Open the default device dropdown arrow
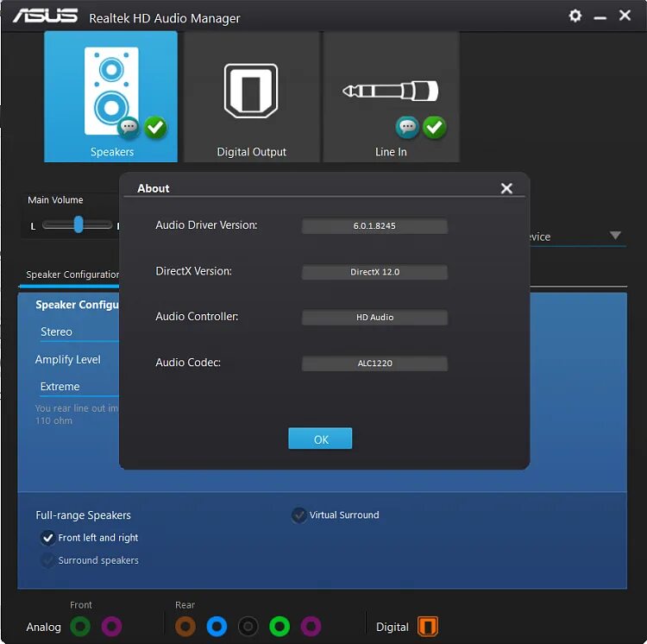 point(615,236)
